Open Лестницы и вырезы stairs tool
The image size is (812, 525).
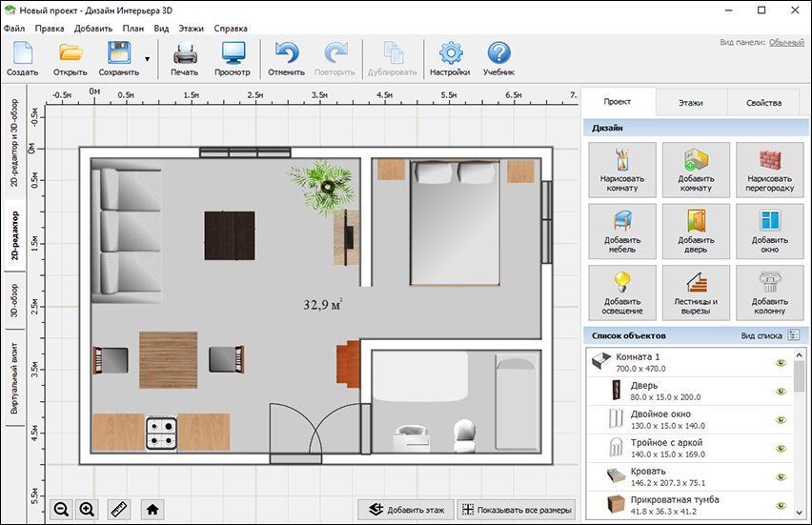point(696,293)
